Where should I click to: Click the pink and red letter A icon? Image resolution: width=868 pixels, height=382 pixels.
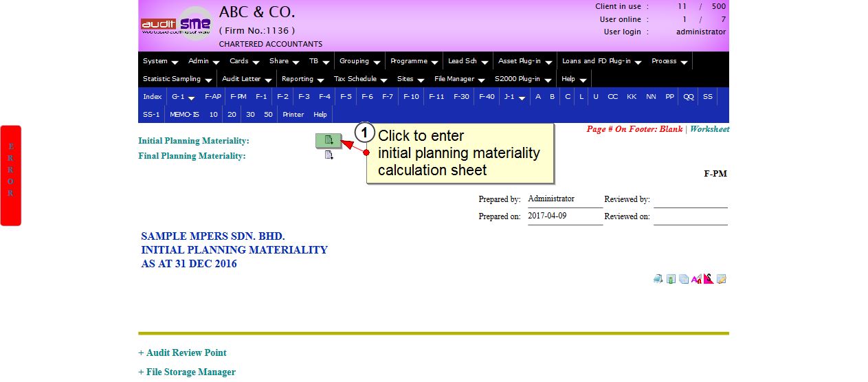(696, 279)
